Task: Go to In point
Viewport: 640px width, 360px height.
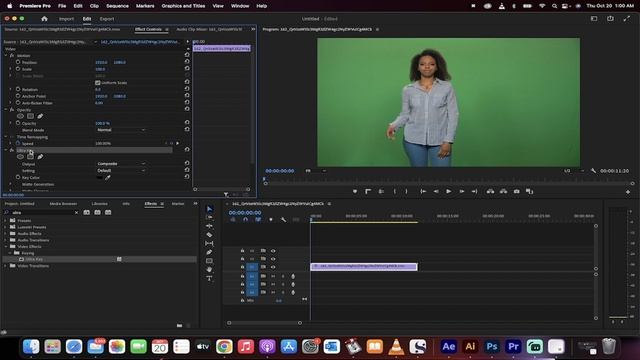Action: (x=423, y=191)
